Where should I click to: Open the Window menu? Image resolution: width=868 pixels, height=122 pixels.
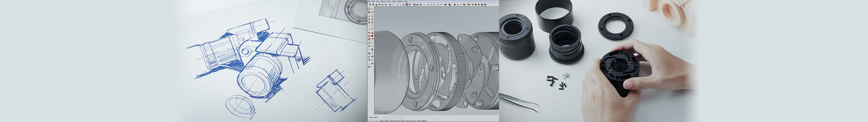pos(400,2)
